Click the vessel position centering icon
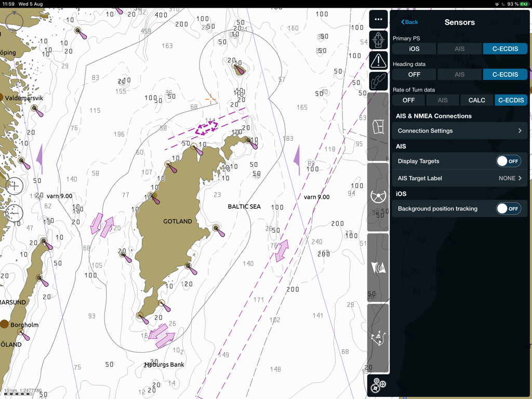The image size is (532, 399). point(378,40)
